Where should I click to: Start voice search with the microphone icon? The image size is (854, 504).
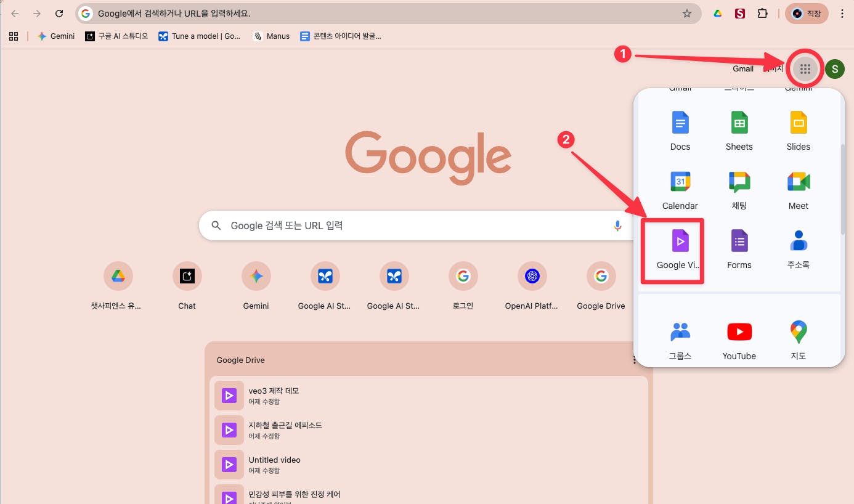[x=617, y=226]
